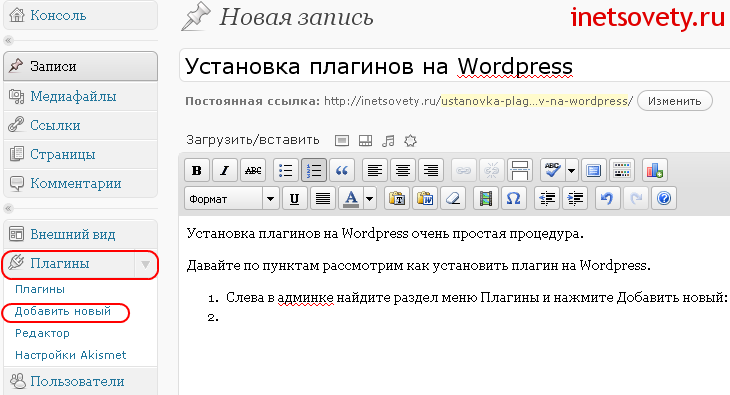
Task: Run spellchecker on the post
Action: pyautogui.click(x=553, y=170)
